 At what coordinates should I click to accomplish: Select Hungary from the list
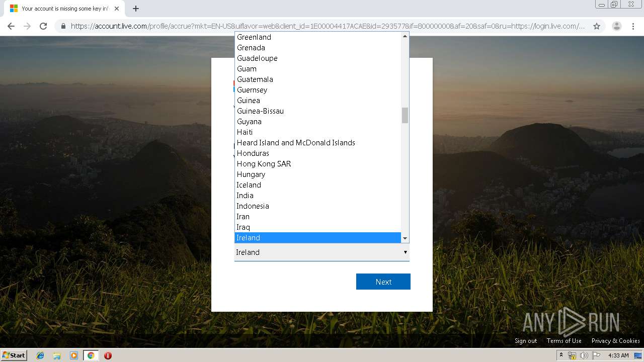click(x=318, y=174)
